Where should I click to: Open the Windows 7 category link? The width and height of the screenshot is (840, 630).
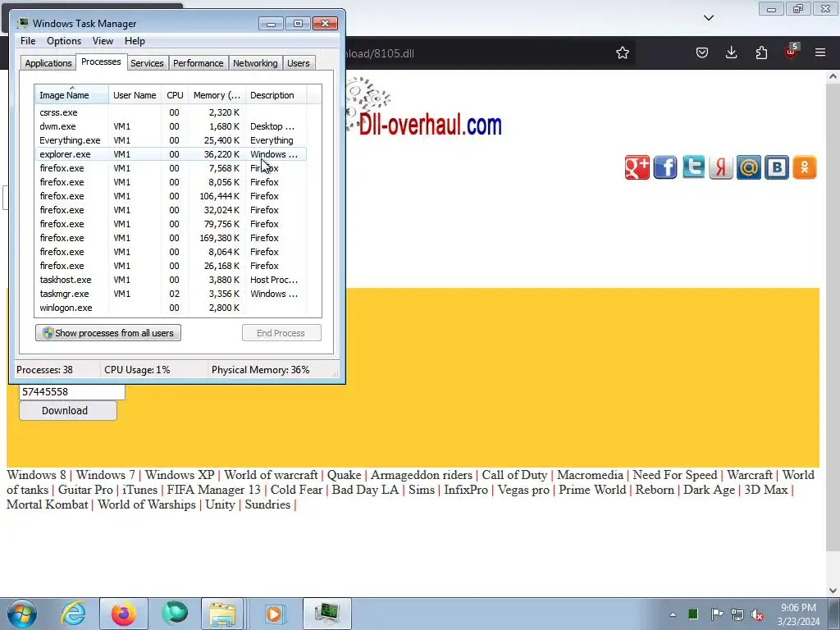click(x=106, y=475)
